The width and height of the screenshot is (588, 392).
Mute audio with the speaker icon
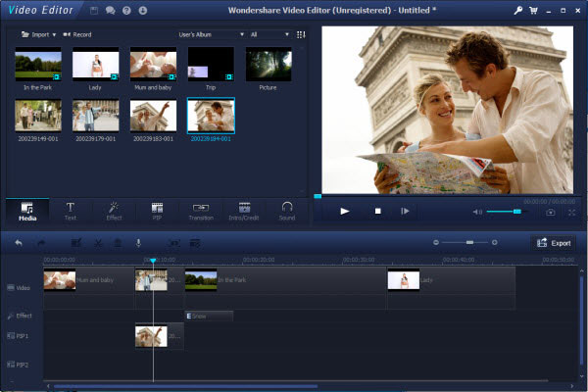(x=477, y=212)
